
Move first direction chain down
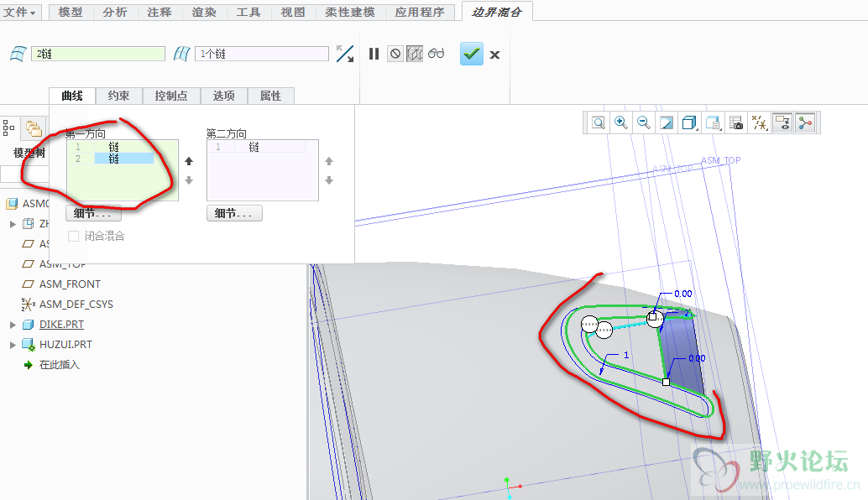[x=189, y=180]
